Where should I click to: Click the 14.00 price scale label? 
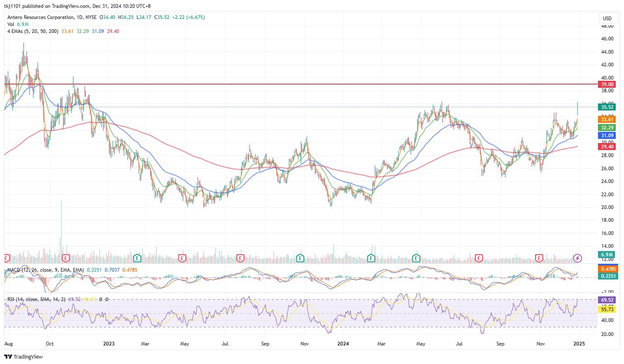(607, 246)
